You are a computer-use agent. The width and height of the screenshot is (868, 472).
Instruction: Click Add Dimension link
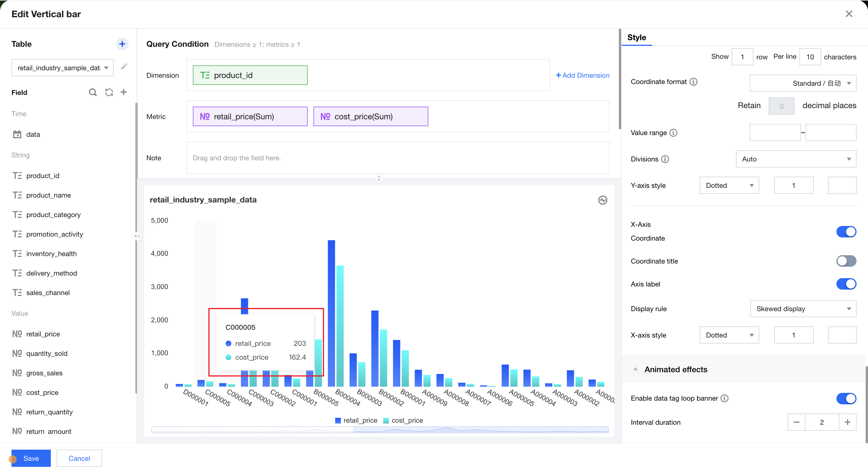(x=582, y=75)
